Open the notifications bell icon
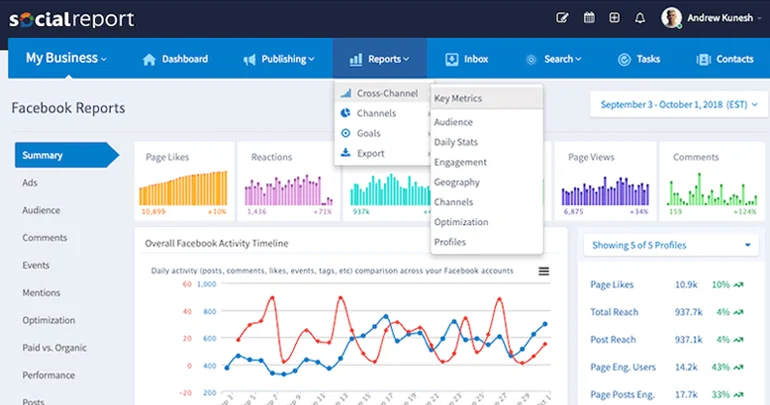Screen dimensions: 770x405 click(x=640, y=18)
